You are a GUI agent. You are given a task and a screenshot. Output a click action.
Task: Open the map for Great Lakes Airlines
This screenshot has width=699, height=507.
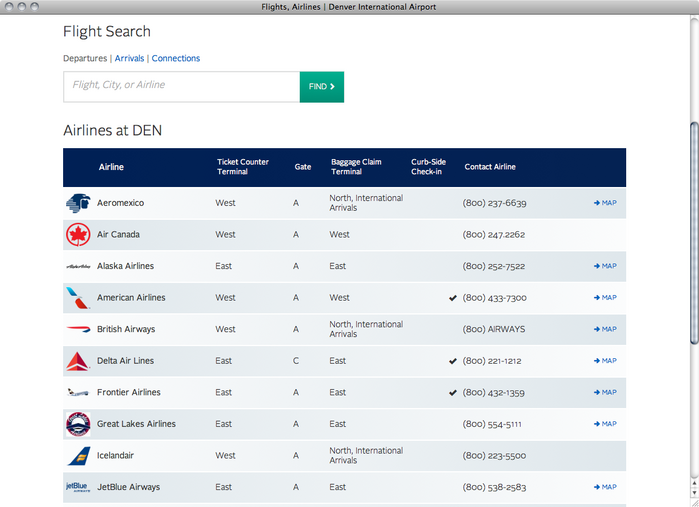(x=605, y=424)
